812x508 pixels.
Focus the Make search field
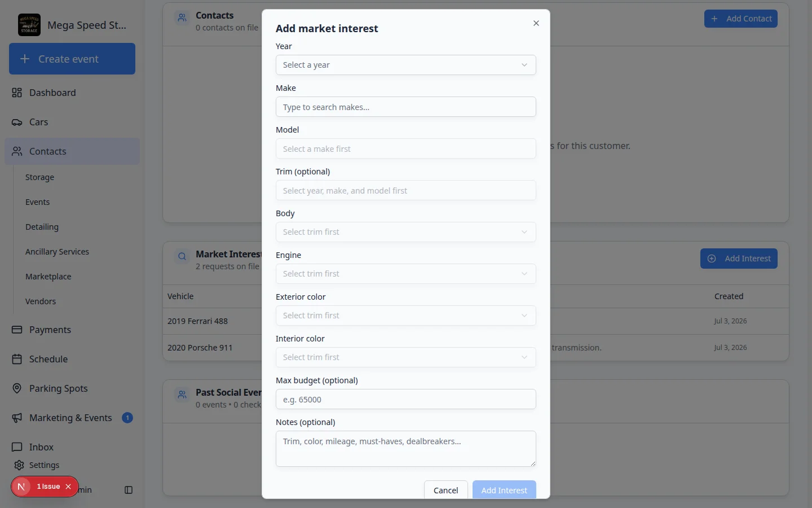tap(405, 107)
